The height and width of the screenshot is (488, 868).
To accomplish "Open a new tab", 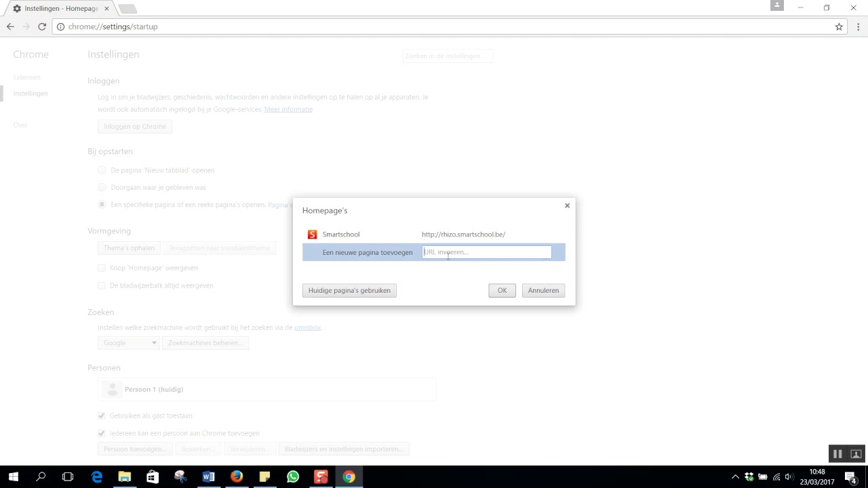I will point(127,9).
